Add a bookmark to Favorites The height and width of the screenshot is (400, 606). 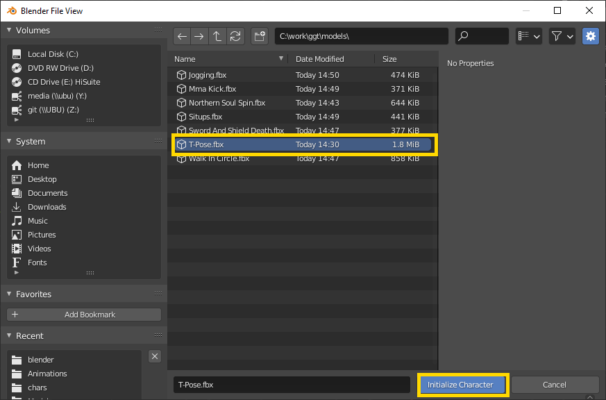[84, 315]
